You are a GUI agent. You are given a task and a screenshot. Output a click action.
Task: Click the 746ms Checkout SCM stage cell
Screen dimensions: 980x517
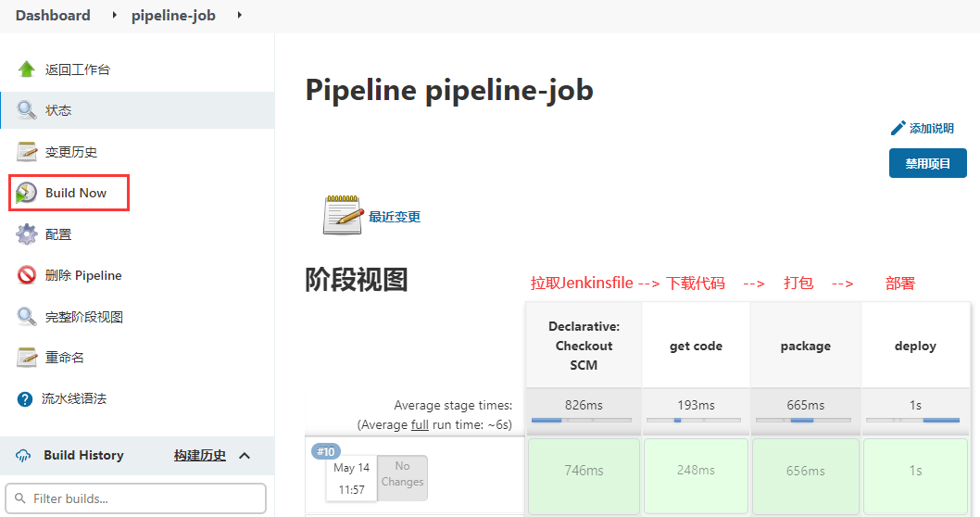(x=584, y=475)
